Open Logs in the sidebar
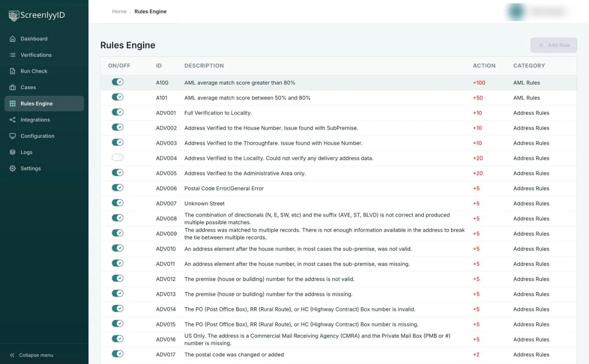 click(x=44, y=152)
